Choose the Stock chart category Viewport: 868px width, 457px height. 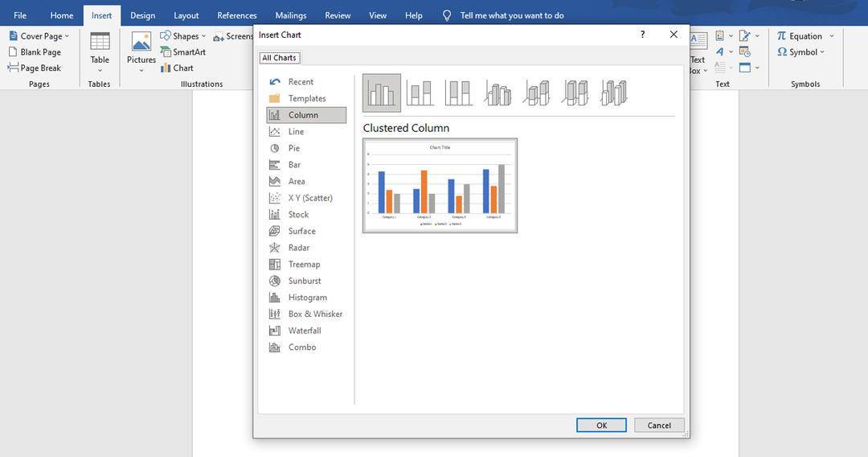306,214
